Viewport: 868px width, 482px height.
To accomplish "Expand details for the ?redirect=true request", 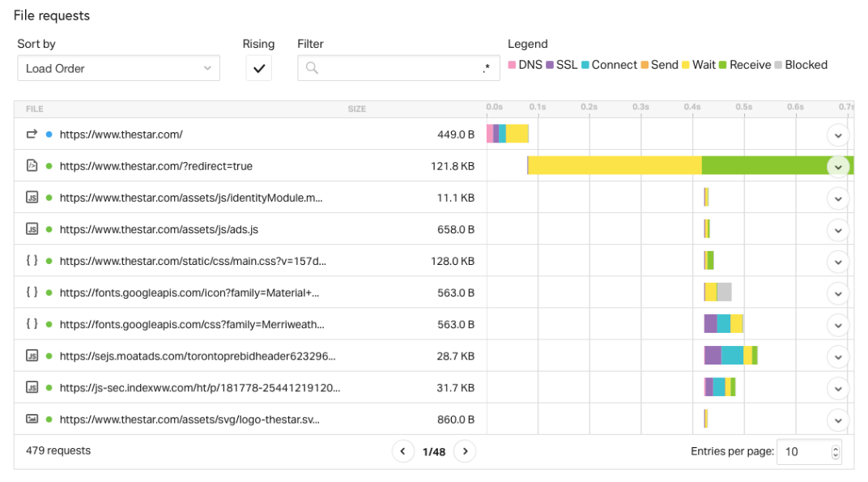I will pyautogui.click(x=838, y=166).
